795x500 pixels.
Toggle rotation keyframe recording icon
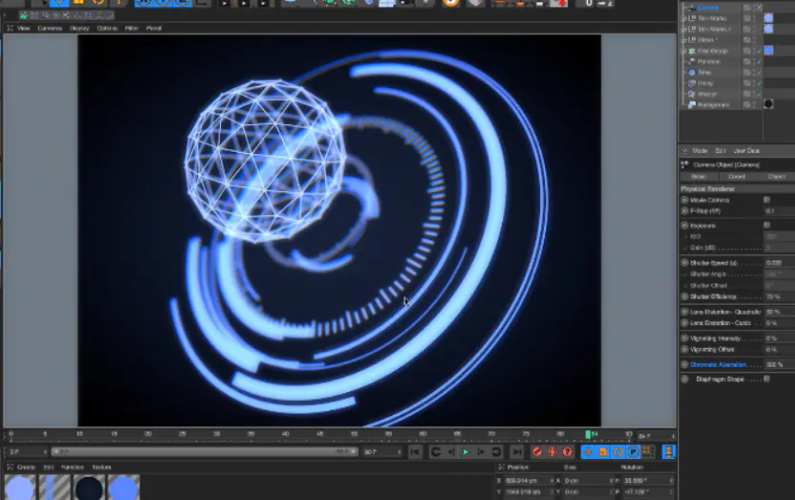pyautogui.click(x=618, y=452)
